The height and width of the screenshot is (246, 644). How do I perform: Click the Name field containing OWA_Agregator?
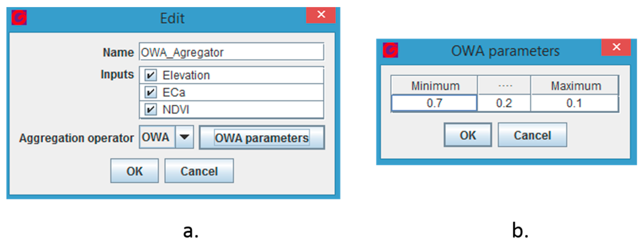(x=231, y=52)
